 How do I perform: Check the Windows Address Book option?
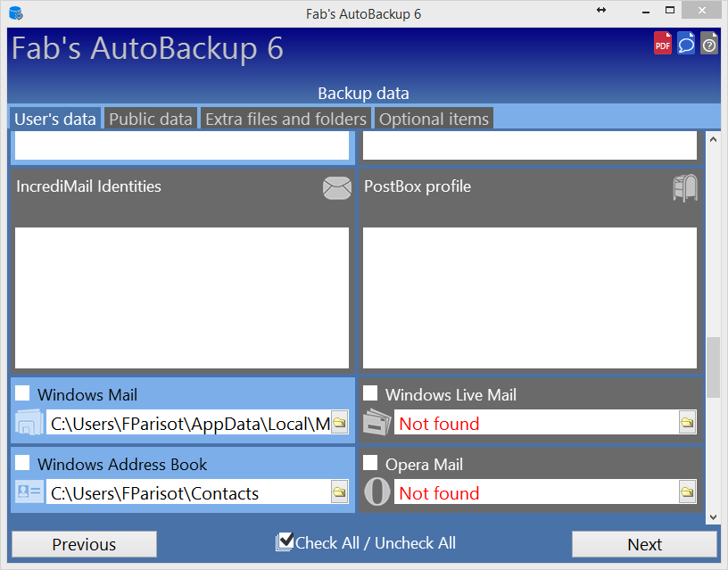pyautogui.click(x=22, y=463)
